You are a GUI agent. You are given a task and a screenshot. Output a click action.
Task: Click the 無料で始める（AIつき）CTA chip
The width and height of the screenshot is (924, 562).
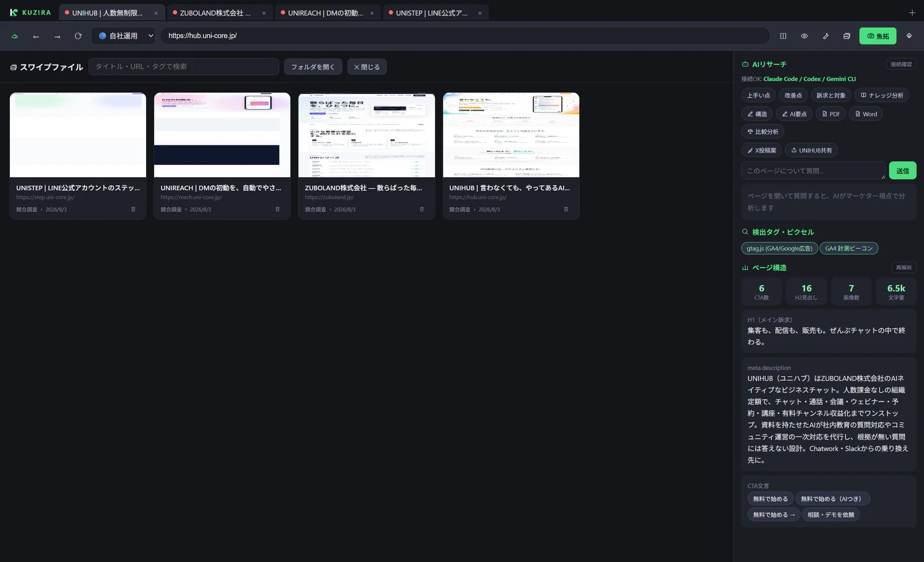point(833,499)
